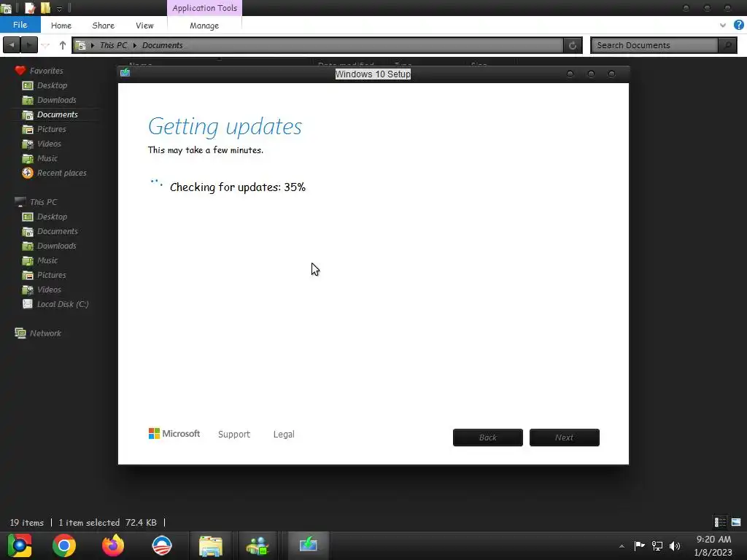Click the search magnifier icon

pyautogui.click(x=727, y=45)
